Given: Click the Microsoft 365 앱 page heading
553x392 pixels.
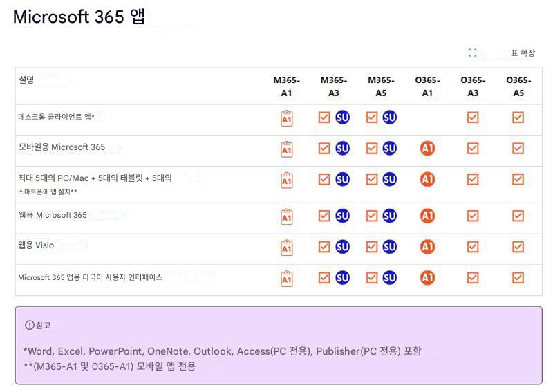Looking at the screenshot, I should coord(79,17).
